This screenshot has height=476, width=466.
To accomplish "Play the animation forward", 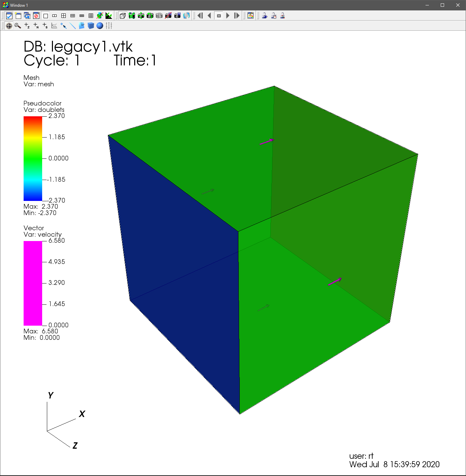I will click(x=228, y=16).
